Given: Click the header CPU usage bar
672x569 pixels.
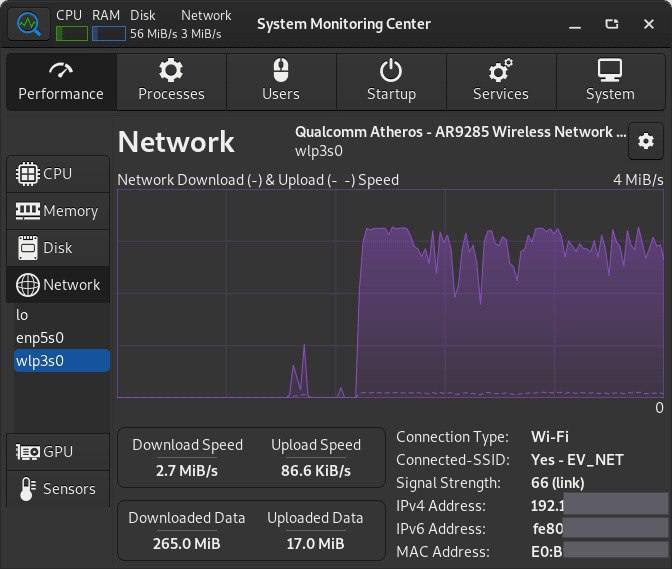Looking at the screenshot, I should pos(72,34).
